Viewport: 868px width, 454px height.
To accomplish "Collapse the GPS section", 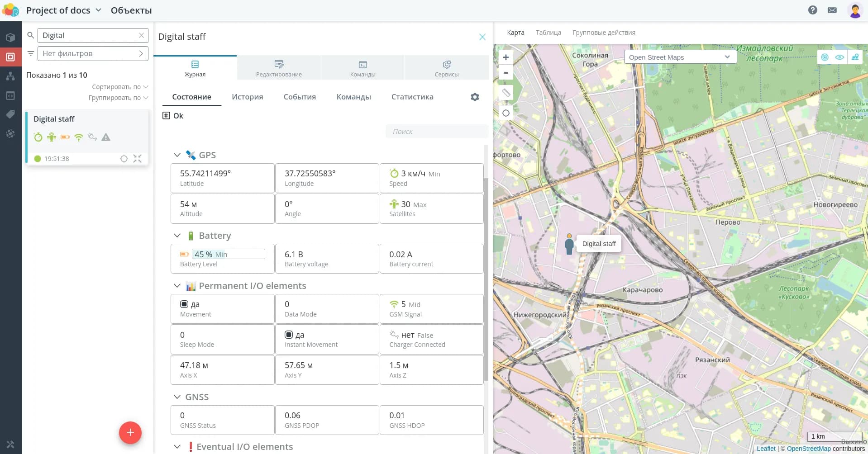I will pos(177,155).
